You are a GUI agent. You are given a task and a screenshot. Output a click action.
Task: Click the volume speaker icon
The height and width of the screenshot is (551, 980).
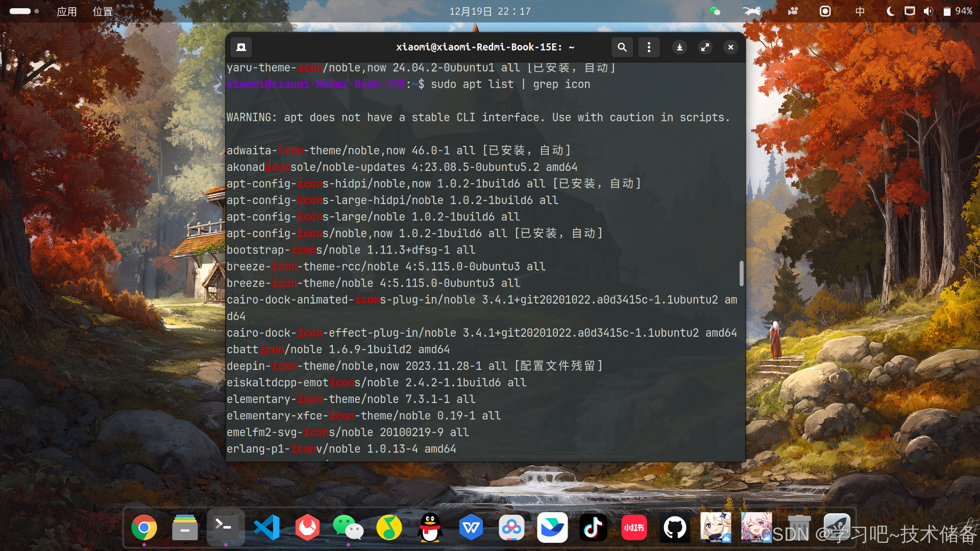click(x=928, y=11)
